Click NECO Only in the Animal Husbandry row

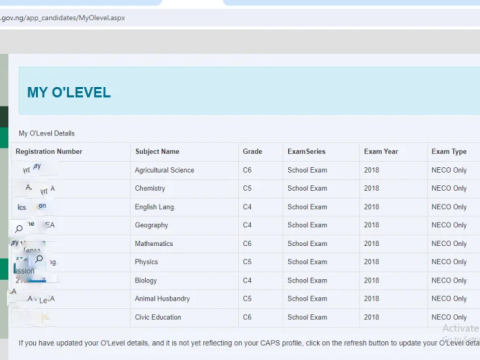pos(449,299)
